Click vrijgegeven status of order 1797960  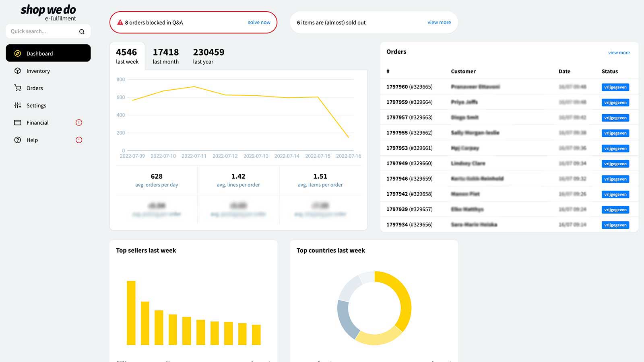tap(615, 87)
